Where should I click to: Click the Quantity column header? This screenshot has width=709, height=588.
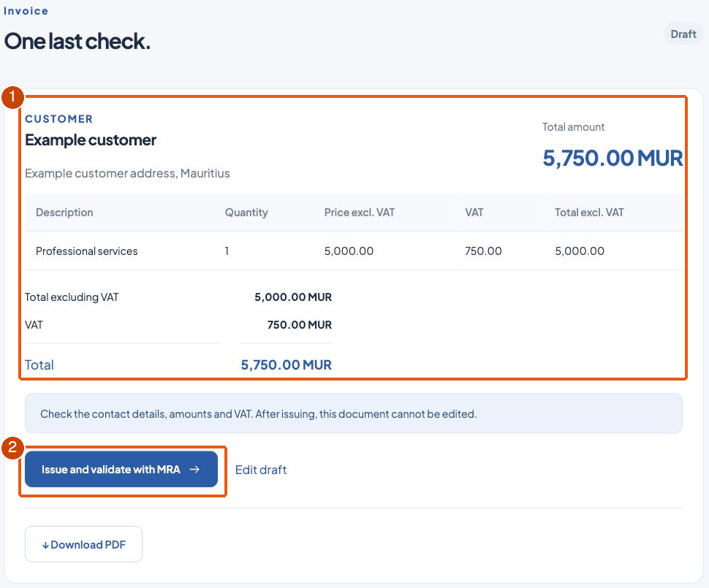tap(246, 213)
